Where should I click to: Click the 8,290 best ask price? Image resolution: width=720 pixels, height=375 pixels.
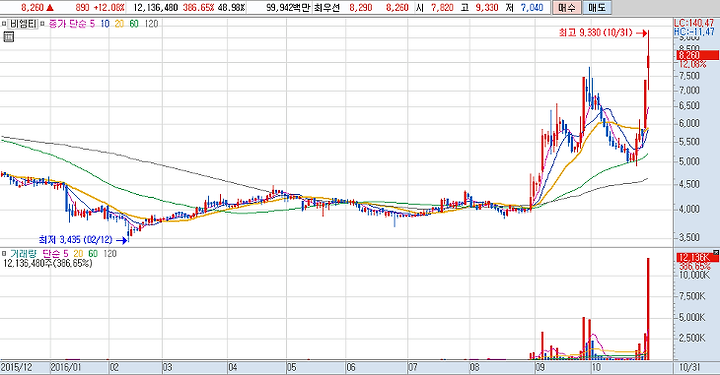pyautogui.click(x=360, y=8)
